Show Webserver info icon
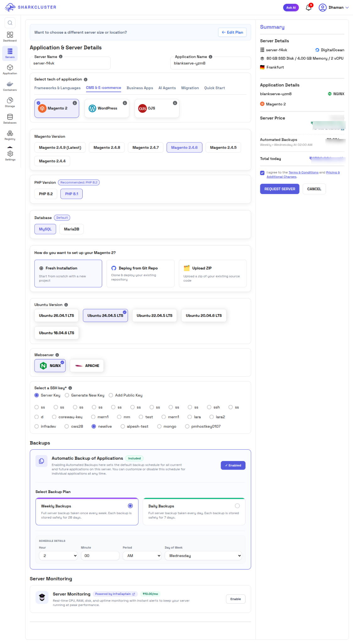 point(57,355)
